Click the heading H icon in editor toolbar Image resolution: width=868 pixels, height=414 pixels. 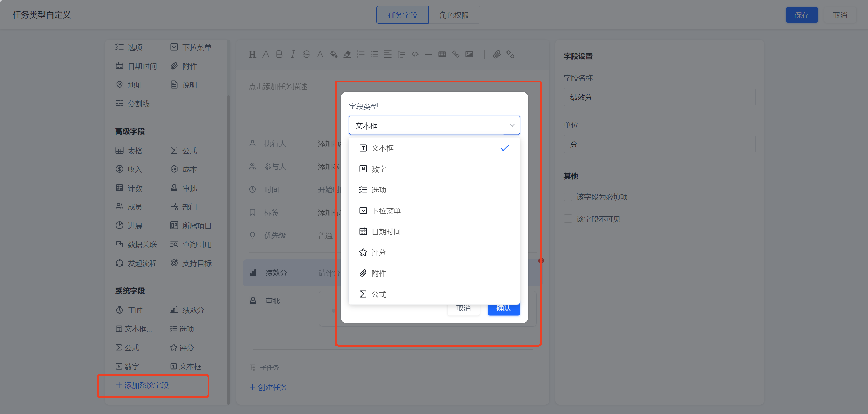coord(252,54)
